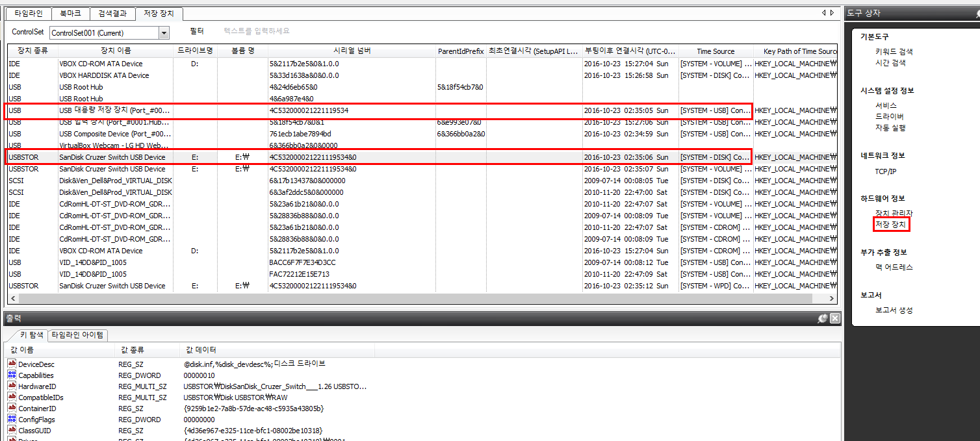The width and height of the screenshot is (980, 441).
Task: Sort by 값 종류 column header
Action: click(x=147, y=350)
